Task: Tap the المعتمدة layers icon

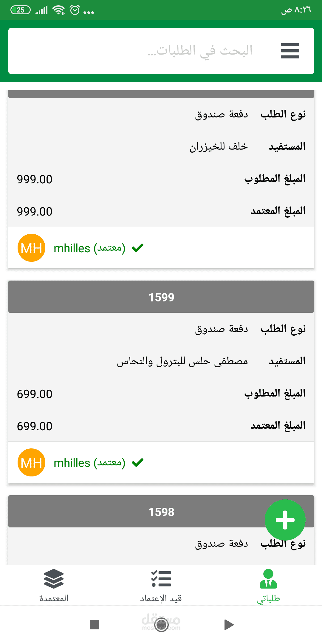Action: pyautogui.click(x=54, y=579)
